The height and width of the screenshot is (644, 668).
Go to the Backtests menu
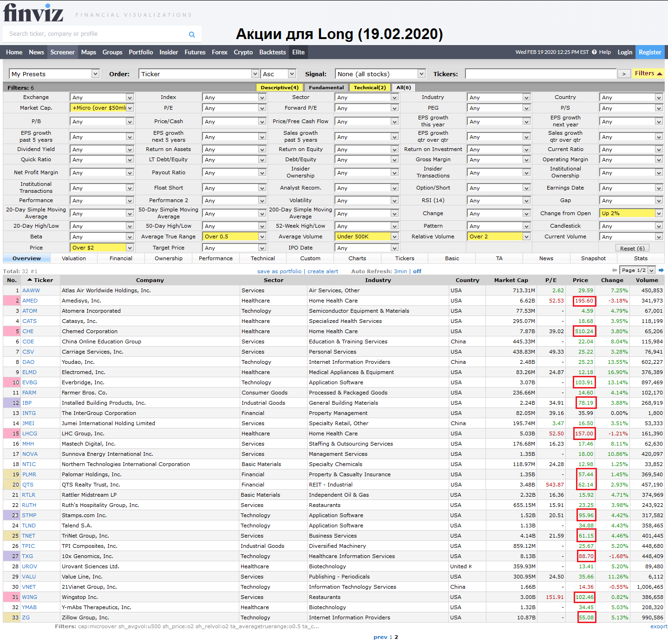273,52
